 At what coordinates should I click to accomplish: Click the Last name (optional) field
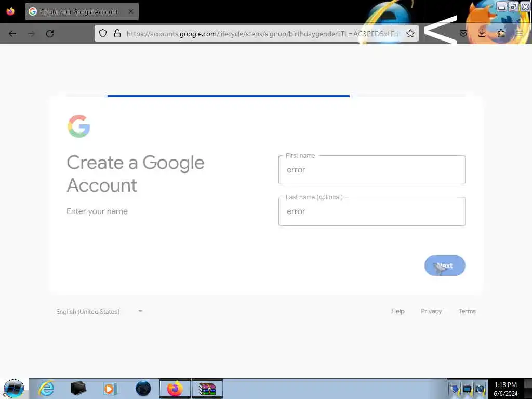[x=372, y=211]
